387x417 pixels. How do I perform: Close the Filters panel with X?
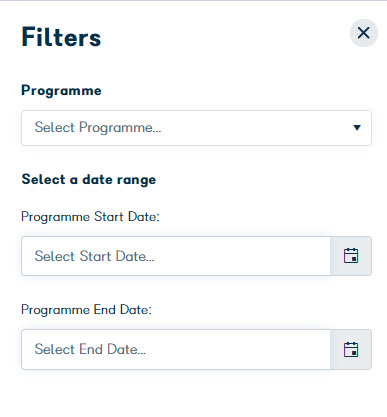click(364, 33)
